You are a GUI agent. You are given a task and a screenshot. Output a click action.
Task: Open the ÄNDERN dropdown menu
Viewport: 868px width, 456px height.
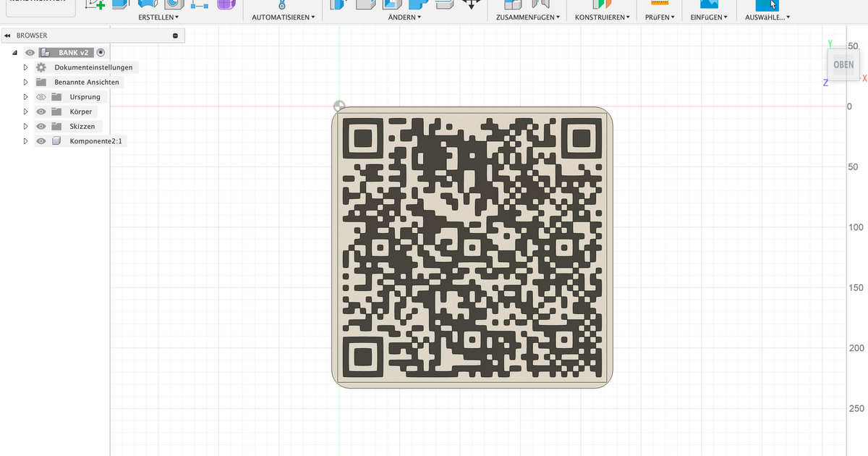coord(404,17)
